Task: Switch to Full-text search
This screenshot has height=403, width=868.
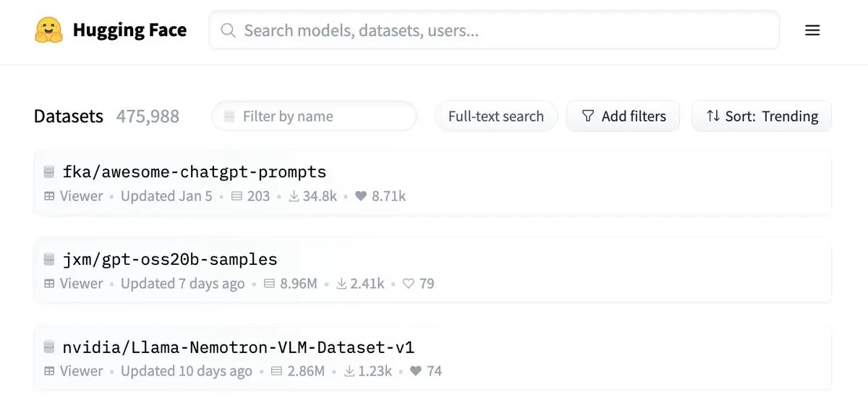Action: [495, 116]
